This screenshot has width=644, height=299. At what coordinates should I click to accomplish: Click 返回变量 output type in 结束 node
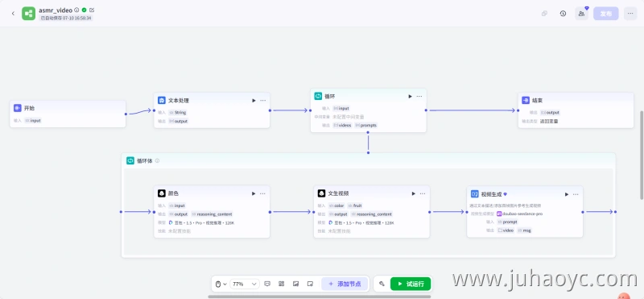click(549, 122)
